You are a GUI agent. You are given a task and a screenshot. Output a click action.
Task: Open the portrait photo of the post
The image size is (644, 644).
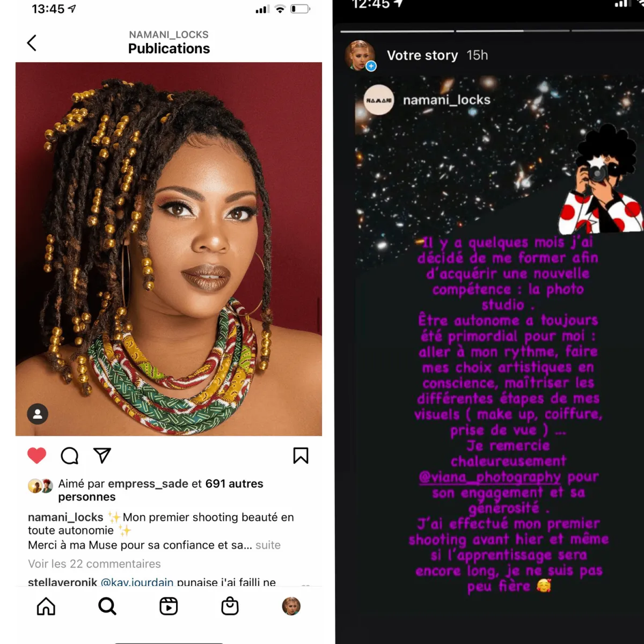click(169, 249)
